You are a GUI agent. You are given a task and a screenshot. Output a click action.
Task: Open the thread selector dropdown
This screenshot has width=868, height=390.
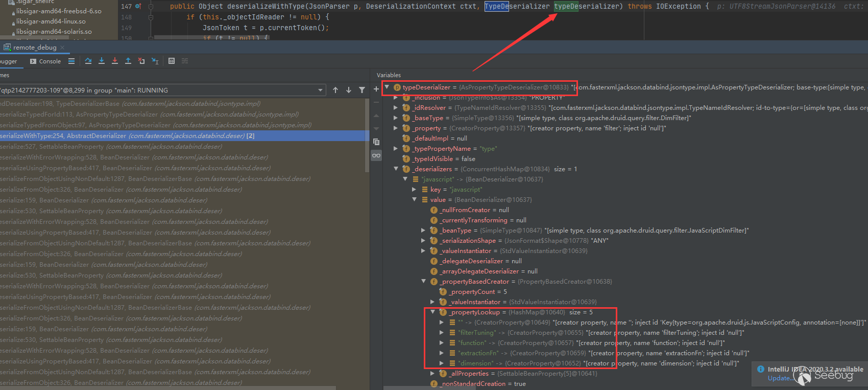[x=320, y=90]
